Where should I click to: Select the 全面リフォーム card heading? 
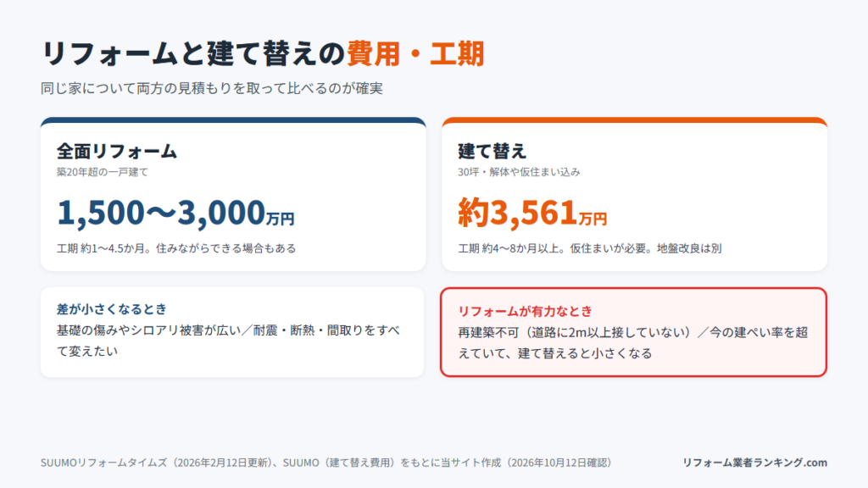point(117,151)
